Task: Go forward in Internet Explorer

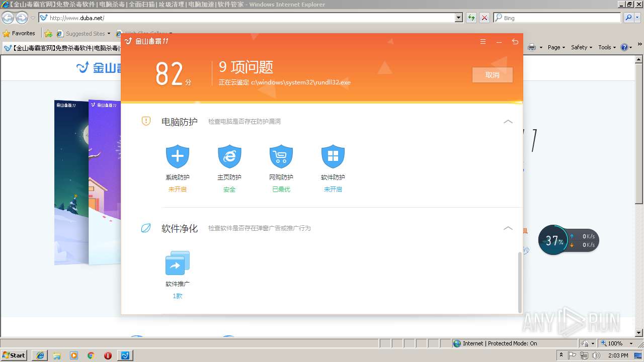Action: pyautogui.click(x=22, y=18)
